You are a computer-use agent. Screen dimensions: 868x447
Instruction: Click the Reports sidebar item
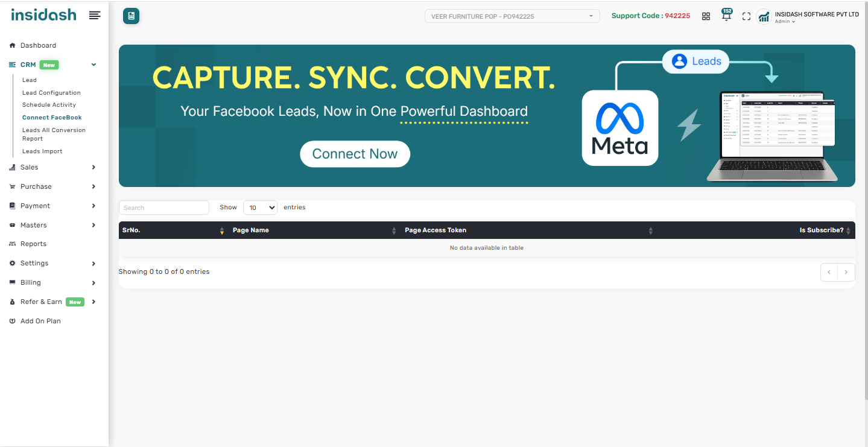coord(33,244)
